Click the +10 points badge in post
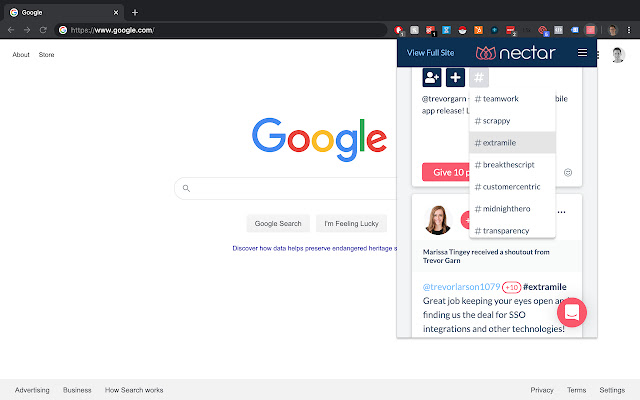 pos(511,287)
